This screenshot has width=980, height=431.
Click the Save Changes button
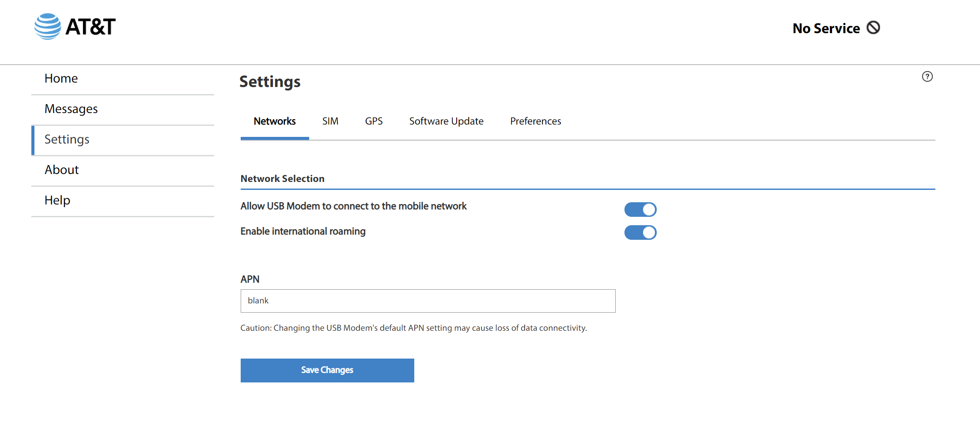coord(327,370)
